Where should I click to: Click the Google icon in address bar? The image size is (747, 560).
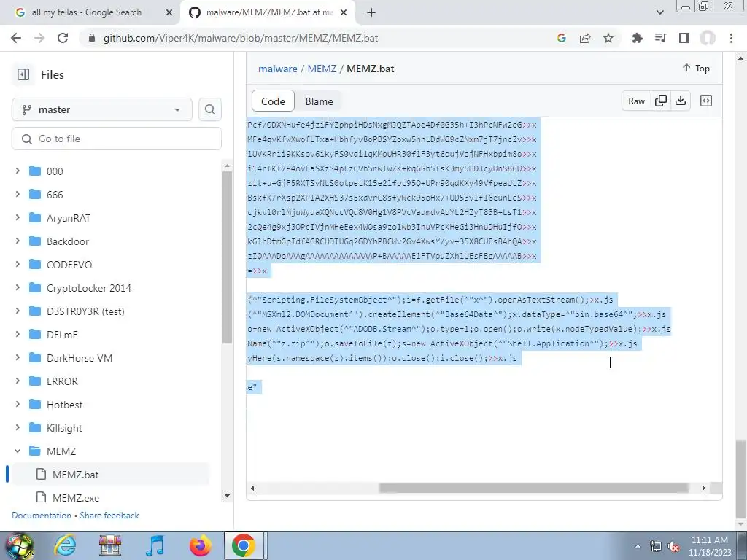click(x=562, y=38)
